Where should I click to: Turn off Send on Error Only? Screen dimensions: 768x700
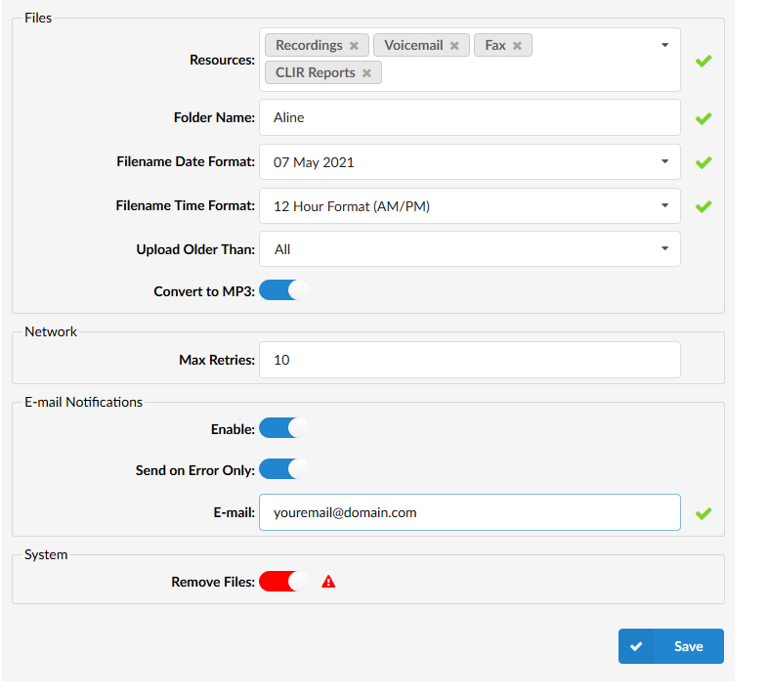[283, 469]
